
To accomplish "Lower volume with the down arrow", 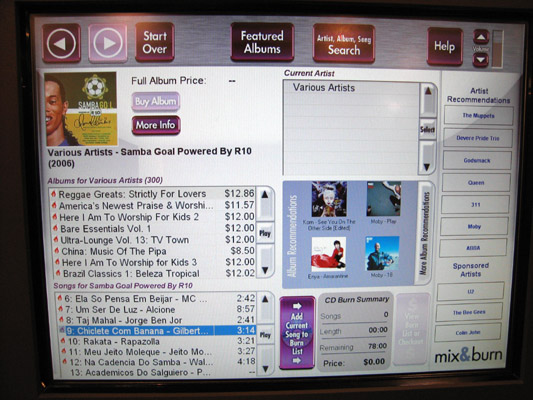I will 480,59.
